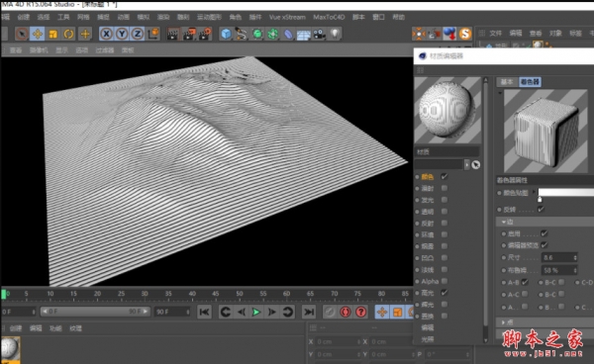Screen dimensions: 594x364
Task: Toggle the A-C edge checkbox
Action: coord(525,294)
